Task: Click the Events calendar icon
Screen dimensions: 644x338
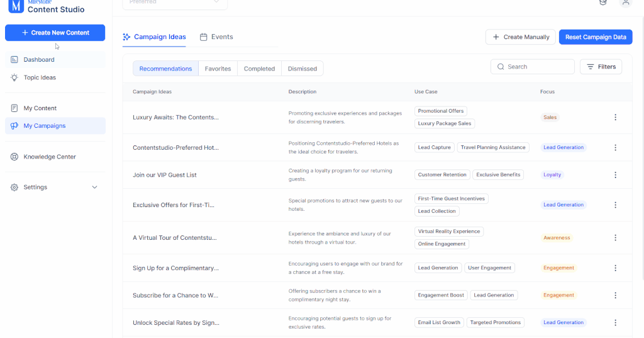Action: click(x=203, y=37)
